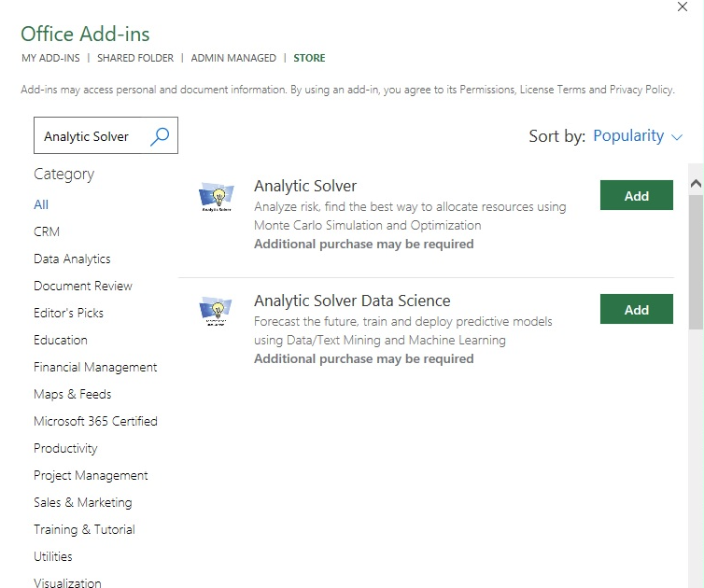The image size is (704, 588).
Task: Pick the Project Management category
Action: 91,475
